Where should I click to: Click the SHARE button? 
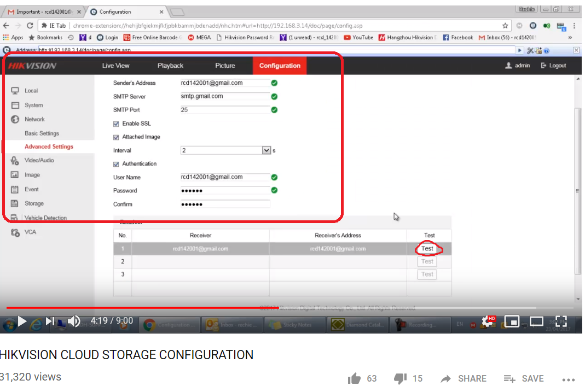point(464,378)
